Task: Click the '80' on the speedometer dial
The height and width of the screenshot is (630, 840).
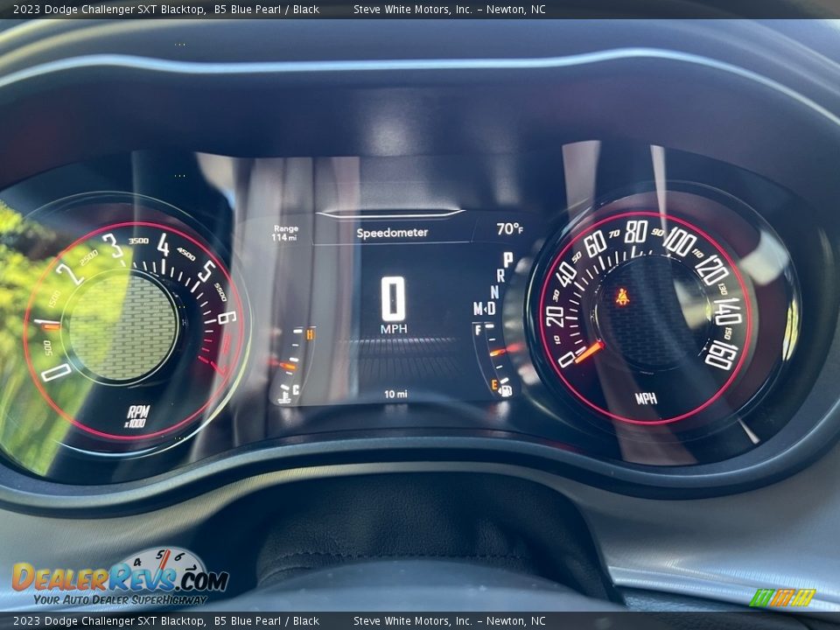Action: 636,231
